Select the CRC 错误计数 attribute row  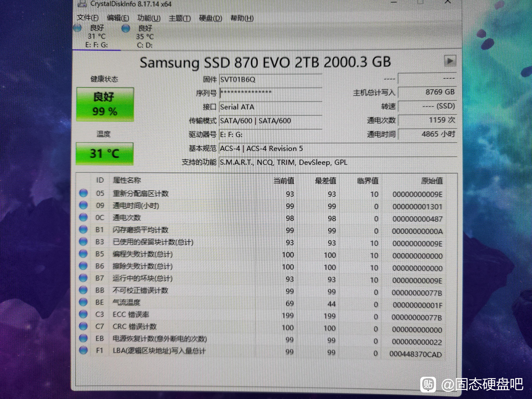click(261, 328)
